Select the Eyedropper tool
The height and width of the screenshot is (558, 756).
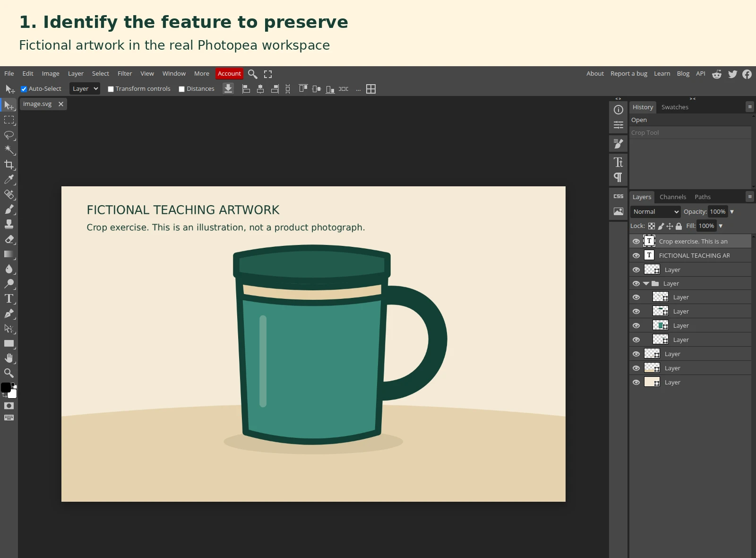[x=9, y=180]
